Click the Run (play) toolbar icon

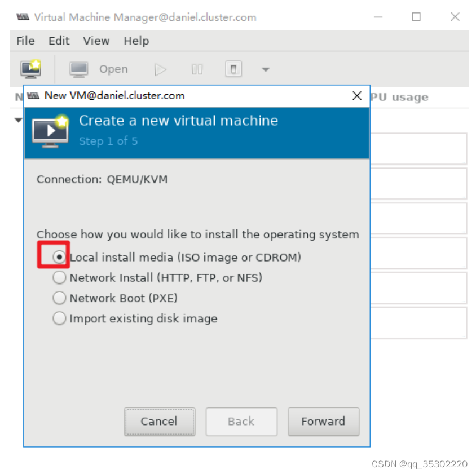point(160,69)
